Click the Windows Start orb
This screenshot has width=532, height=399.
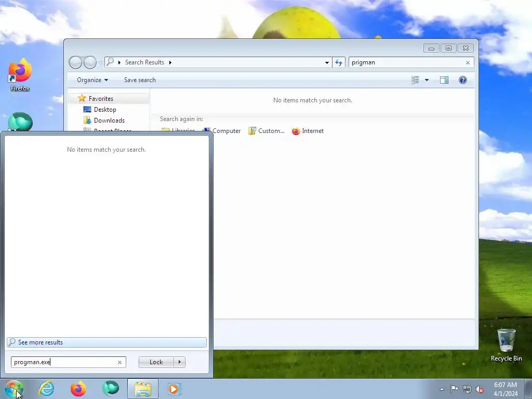tap(14, 389)
